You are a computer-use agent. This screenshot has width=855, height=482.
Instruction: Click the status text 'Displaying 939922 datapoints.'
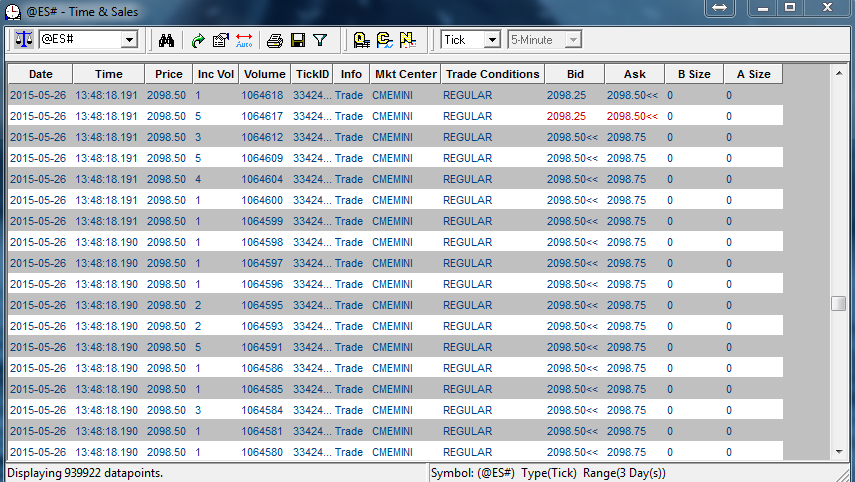[x=85, y=473]
